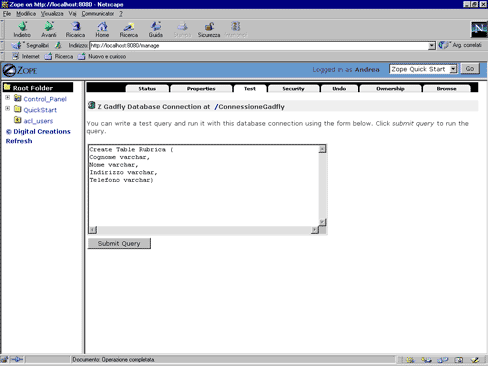
Task: Reload the page with Ricarica icon
Action: click(x=75, y=29)
